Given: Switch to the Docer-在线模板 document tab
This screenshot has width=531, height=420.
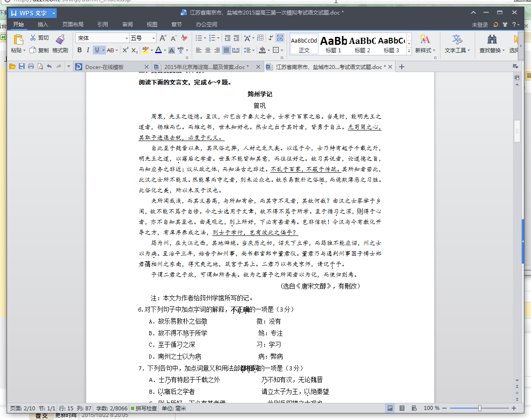Looking at the screenshot, I should tap(112, 67).
